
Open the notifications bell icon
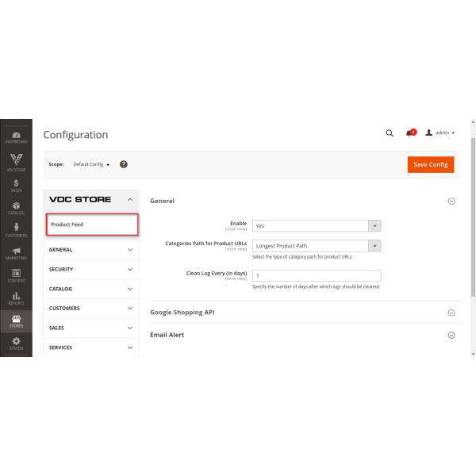pos(409,133)
